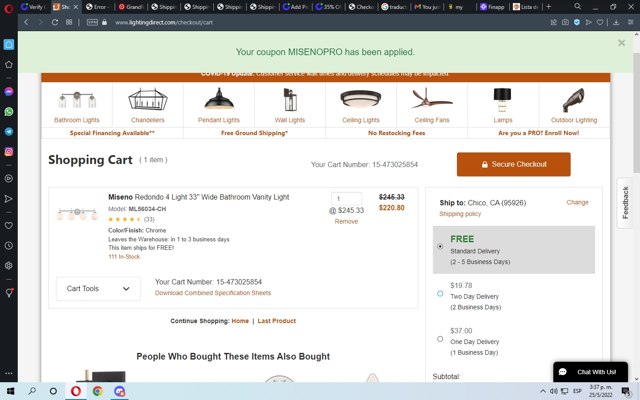Open the Lamps category
Viewport: 640px width, 400px height.
tap(503, 106)
